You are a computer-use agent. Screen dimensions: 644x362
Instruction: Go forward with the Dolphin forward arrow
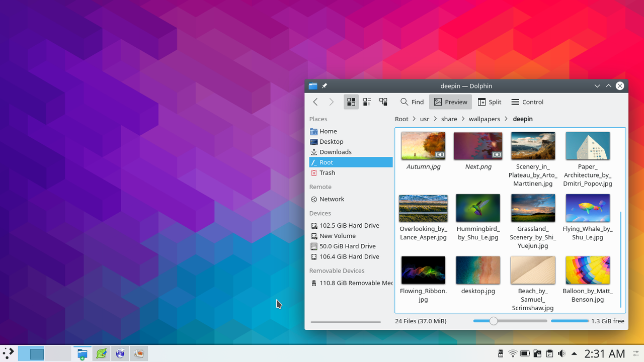click(331, 102)
